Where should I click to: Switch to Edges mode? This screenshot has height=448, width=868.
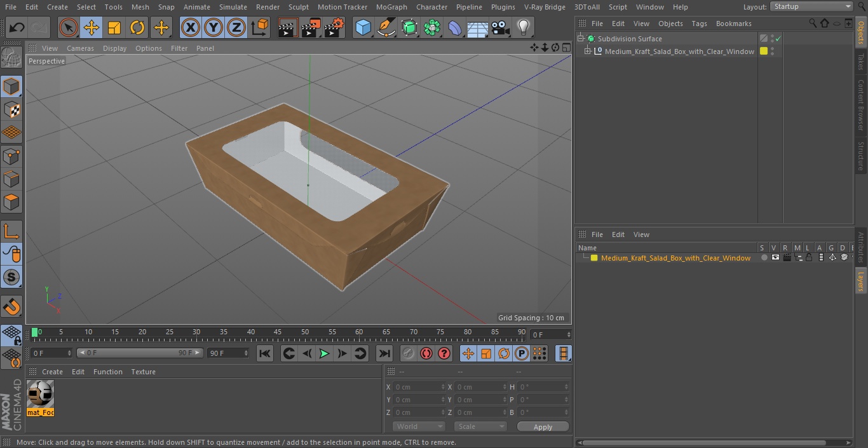11,179
